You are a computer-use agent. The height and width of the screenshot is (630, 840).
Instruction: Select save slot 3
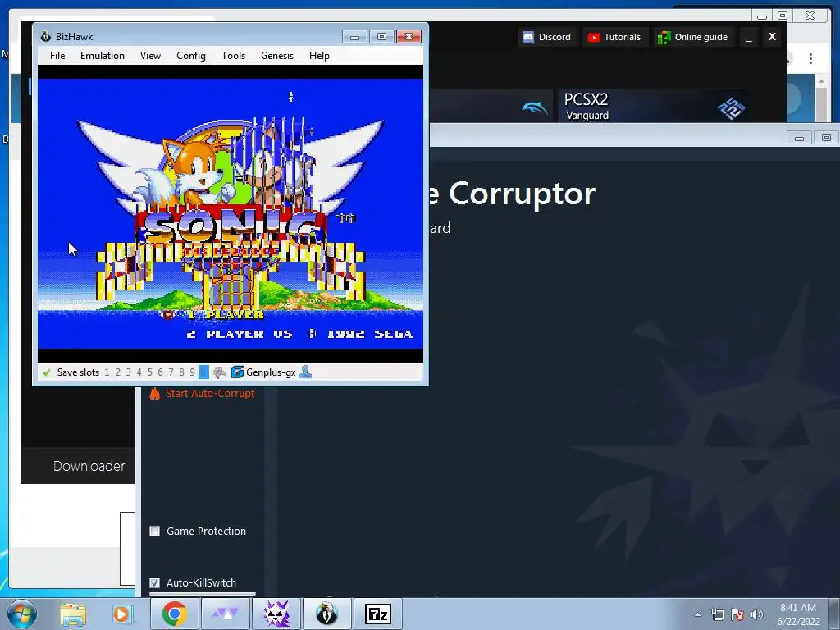coord(129,372)
